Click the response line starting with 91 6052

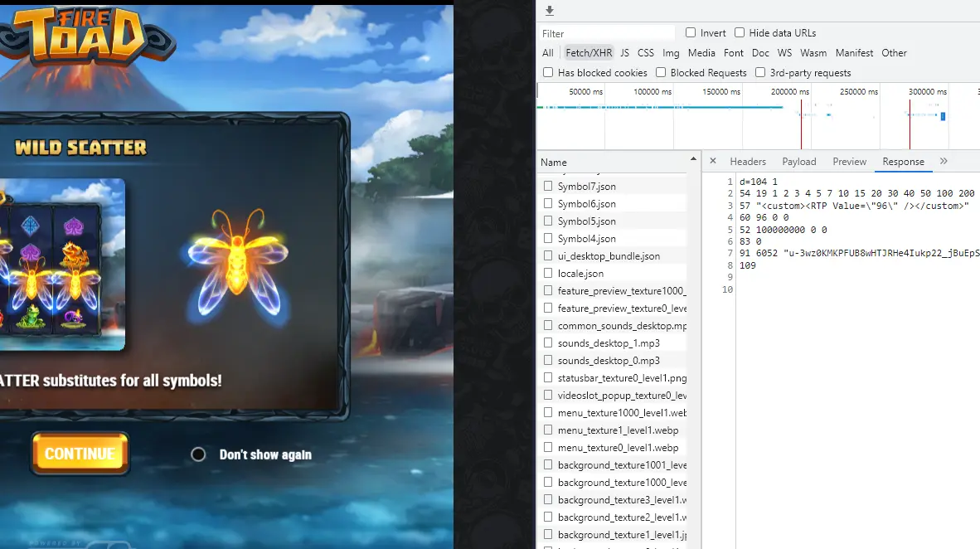(x=860, y=253)
